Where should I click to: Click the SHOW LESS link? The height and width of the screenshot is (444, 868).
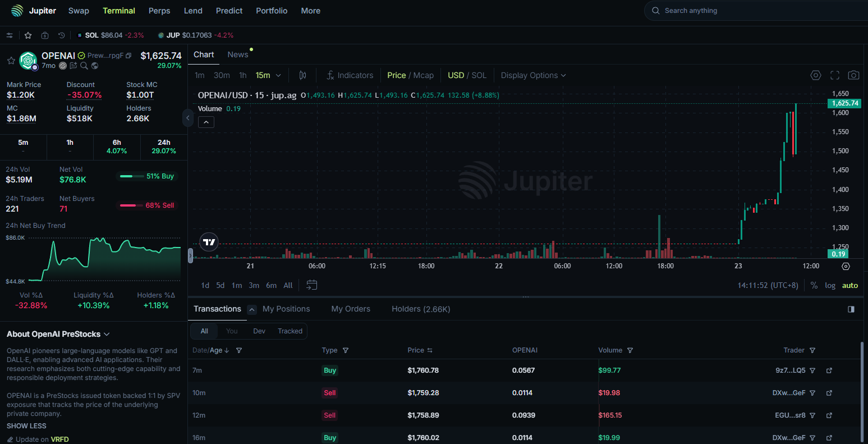[26, 425]
